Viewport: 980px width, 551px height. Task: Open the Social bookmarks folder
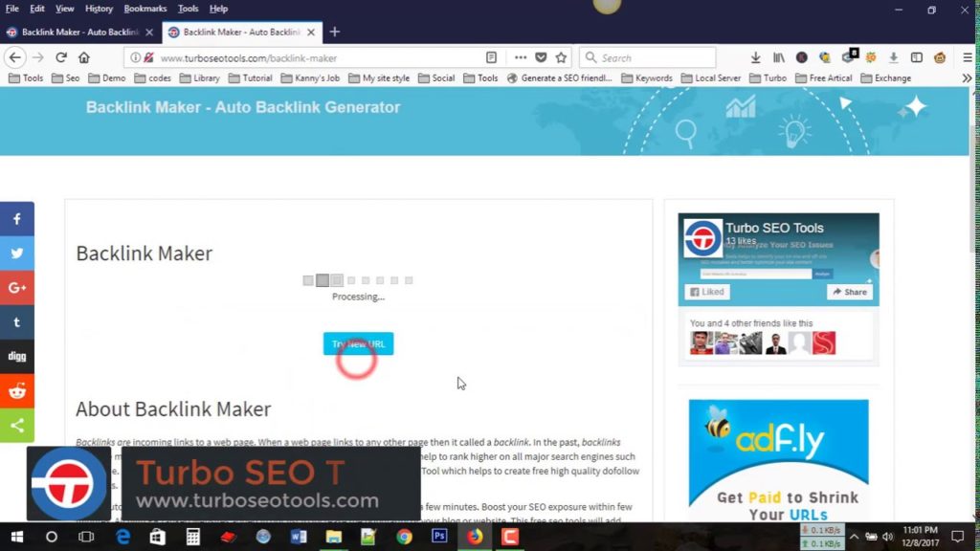point(436,78)
